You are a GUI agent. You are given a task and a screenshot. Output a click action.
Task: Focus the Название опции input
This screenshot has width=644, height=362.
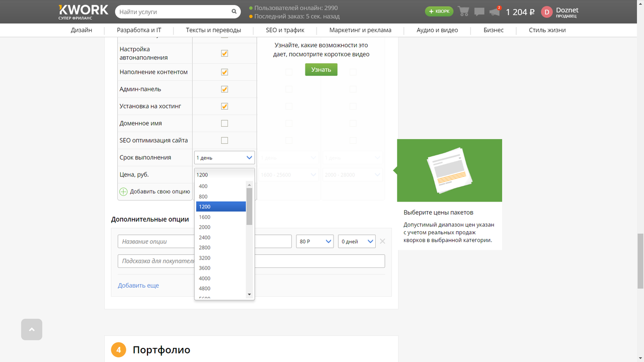205,241
